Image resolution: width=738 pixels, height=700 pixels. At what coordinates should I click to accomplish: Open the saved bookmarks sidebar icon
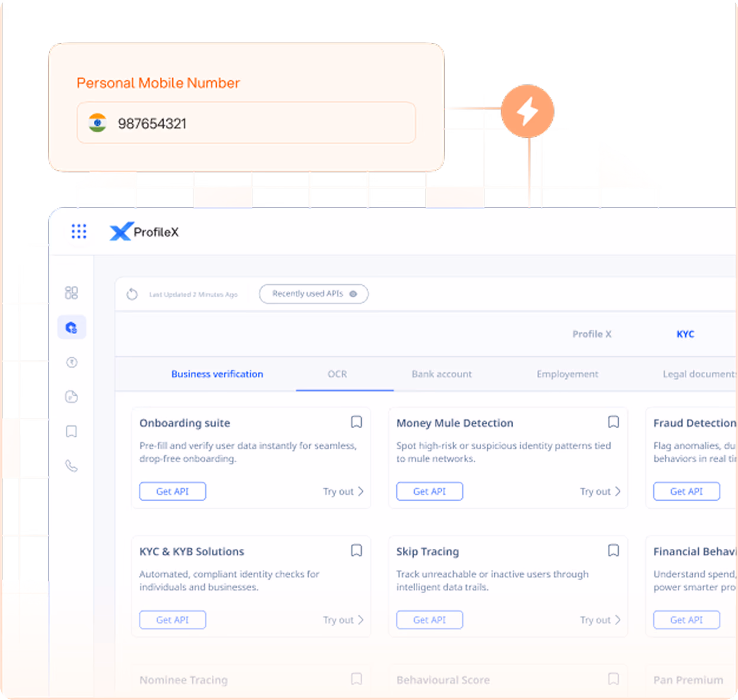(x=71, y=431)
